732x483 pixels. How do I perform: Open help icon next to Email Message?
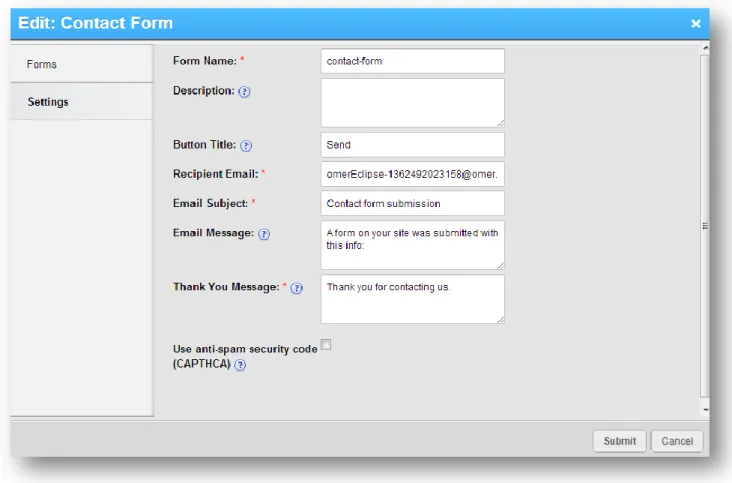point(264,234)
